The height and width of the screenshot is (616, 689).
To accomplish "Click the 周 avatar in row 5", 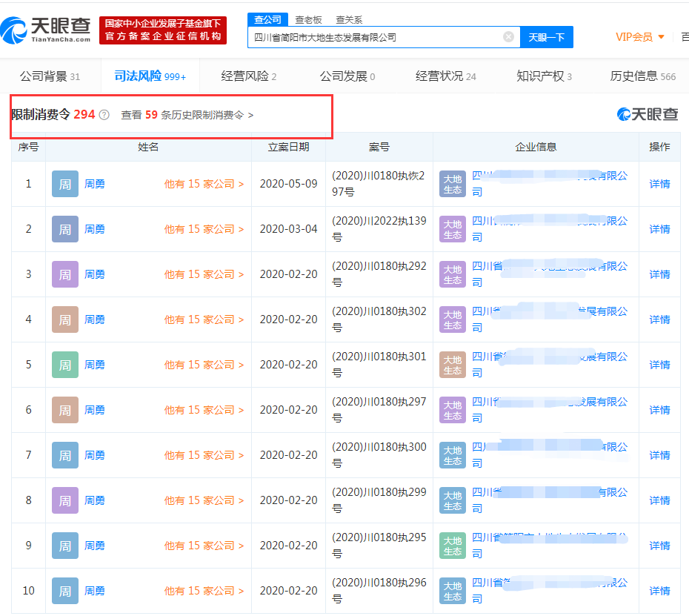I will (65, 365).
